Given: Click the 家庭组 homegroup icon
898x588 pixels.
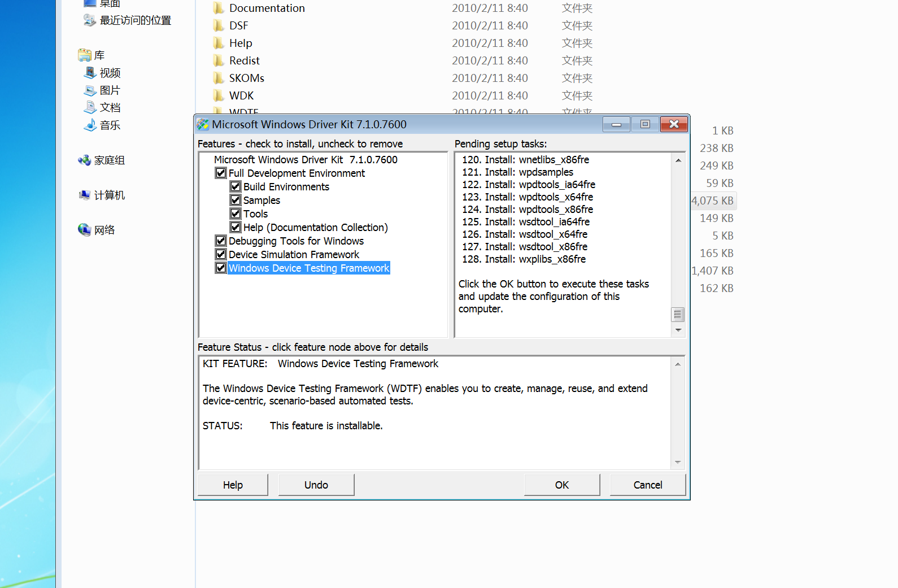Looking at the screenshot, I should (85, 160).
